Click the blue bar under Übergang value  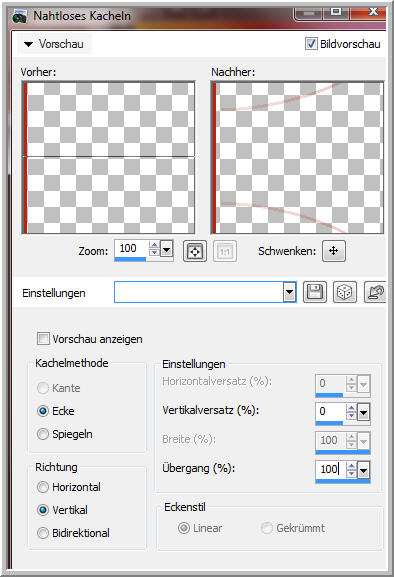[x=343, y=480]
